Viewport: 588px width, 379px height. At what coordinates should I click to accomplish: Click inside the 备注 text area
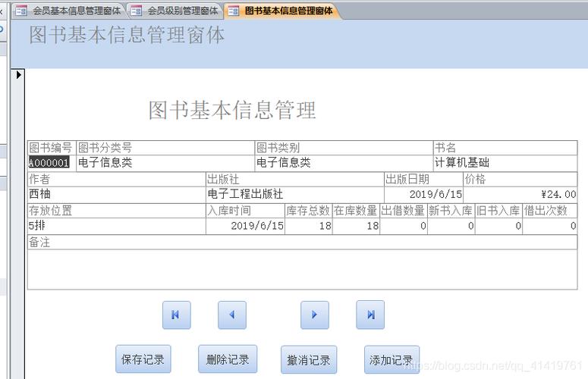302,269
